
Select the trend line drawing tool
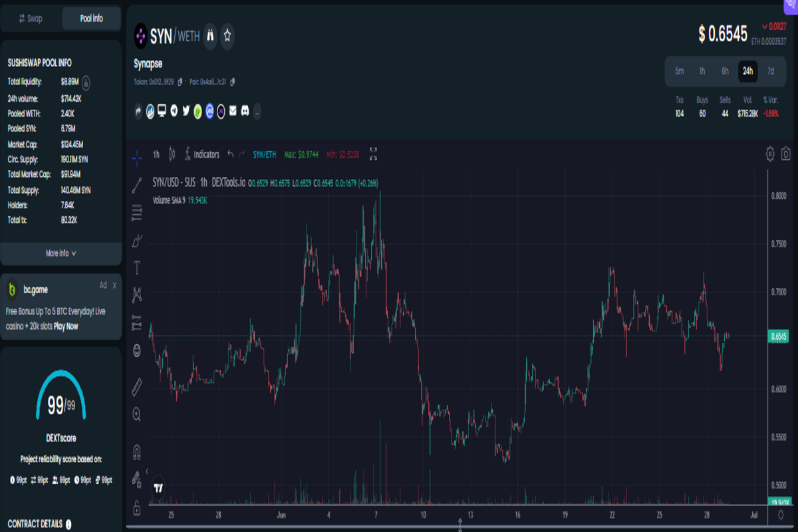137,185
